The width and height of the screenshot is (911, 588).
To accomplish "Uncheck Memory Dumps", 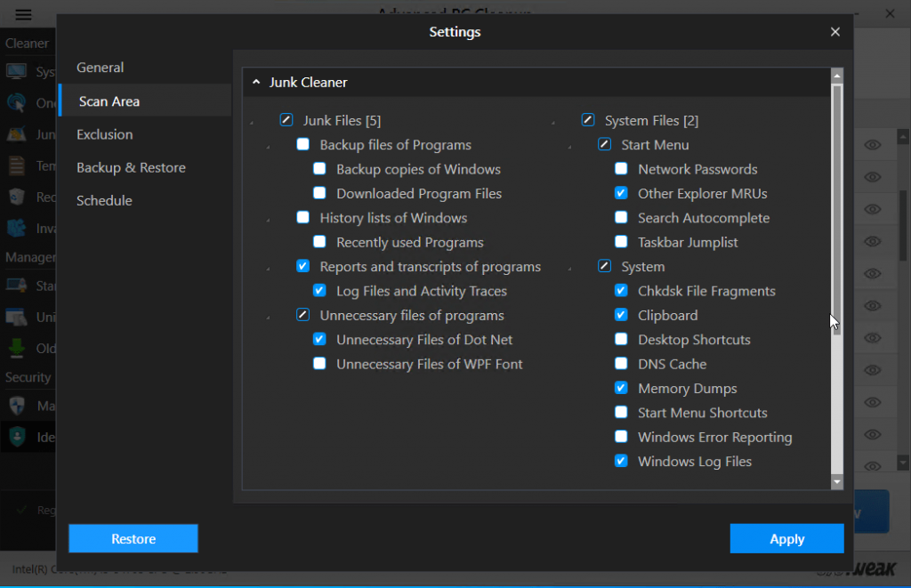I will pos(621,388).
